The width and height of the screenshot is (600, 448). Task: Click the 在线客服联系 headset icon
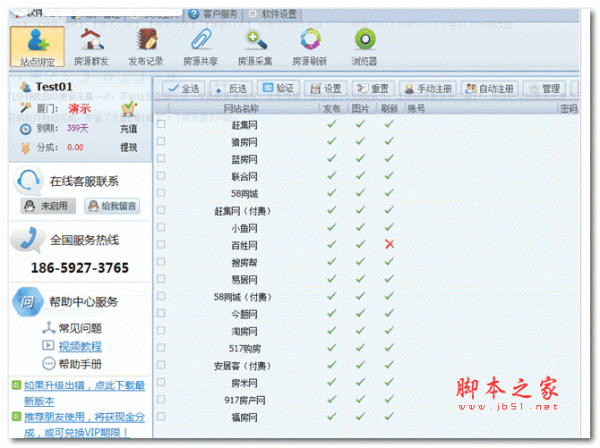(x=28, y=181)
